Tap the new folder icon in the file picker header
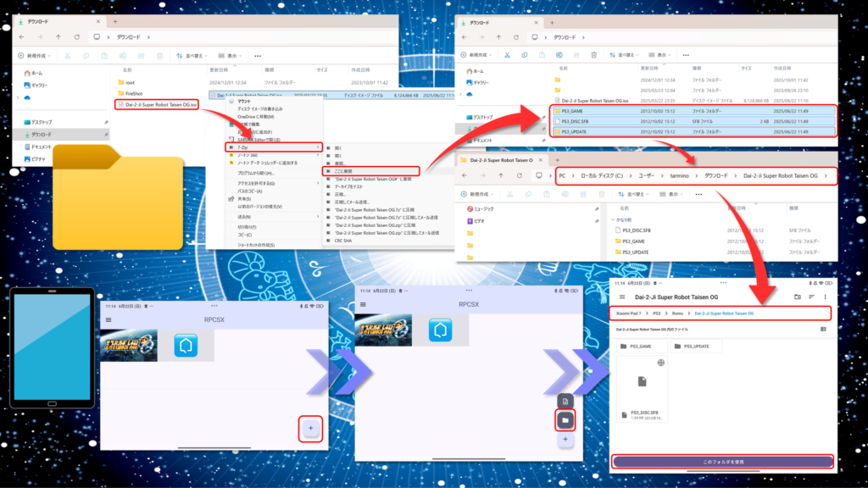This screenshot has width=868, height=488. 798,297
